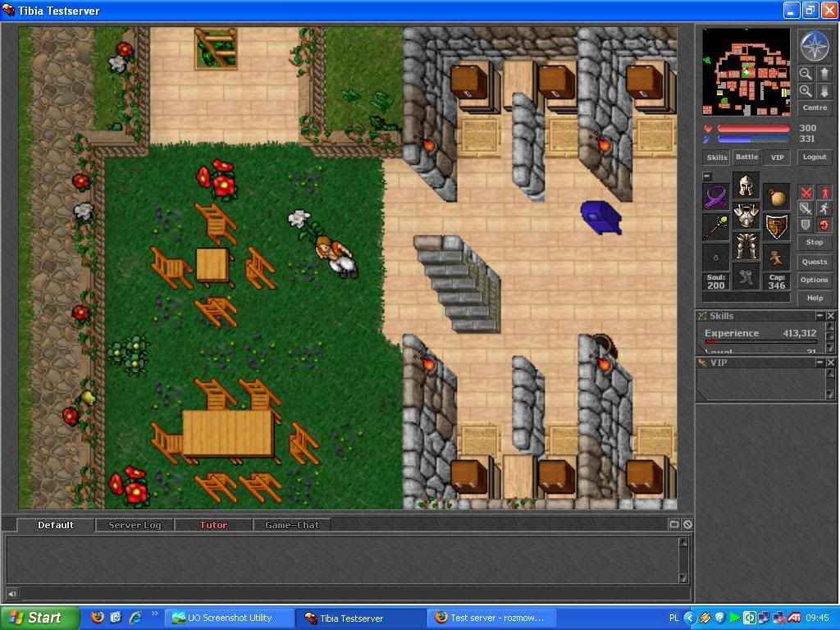Click the minimap display

point(746,72)
